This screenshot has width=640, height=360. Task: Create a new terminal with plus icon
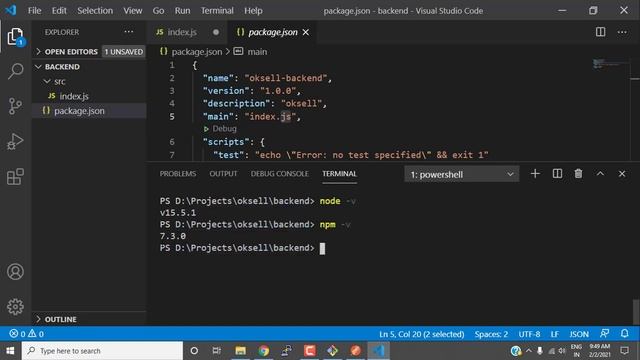[535, 174]
